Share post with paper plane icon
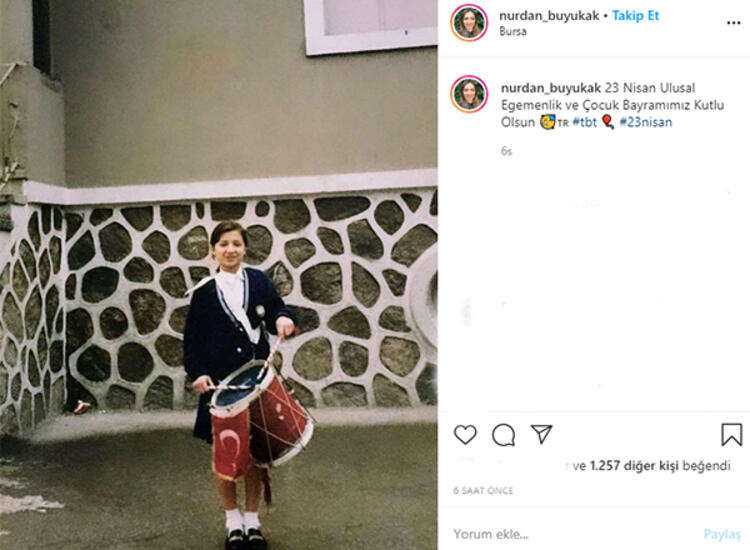 click(x=541, y=434)
